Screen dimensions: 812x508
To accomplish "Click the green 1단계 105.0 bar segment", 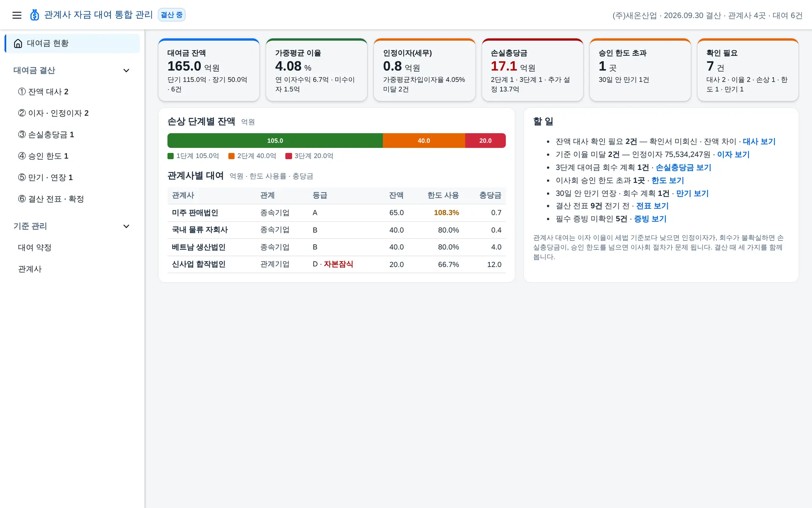I will point(275,141).
